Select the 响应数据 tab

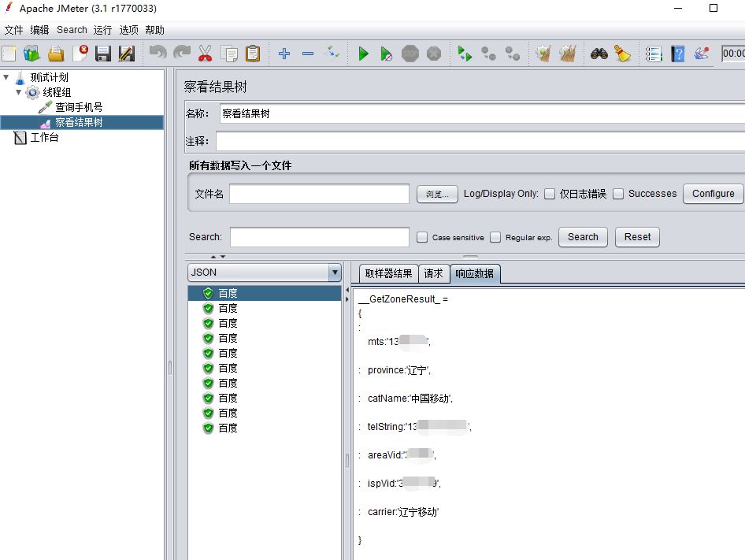[475, 274]
